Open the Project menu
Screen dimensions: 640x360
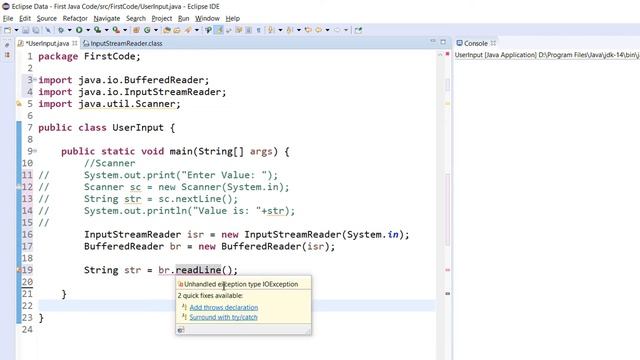162,18
